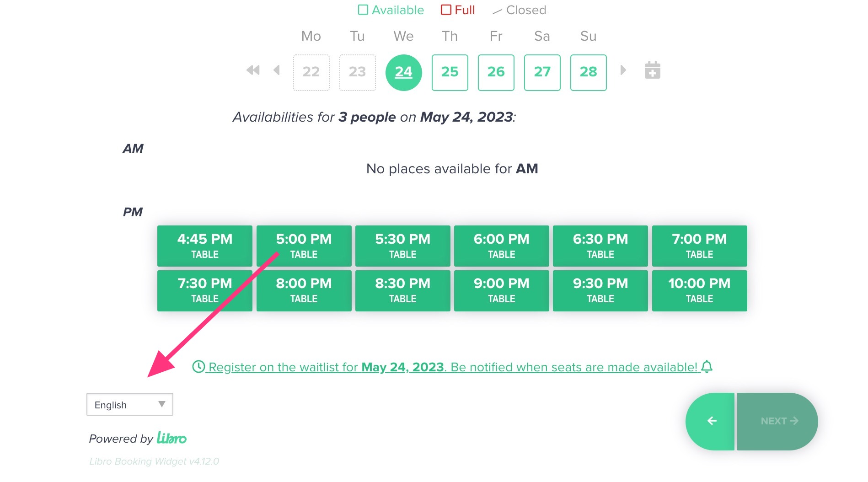
Task: Advance to next day arrow
Action: click(x=623, y=70)
